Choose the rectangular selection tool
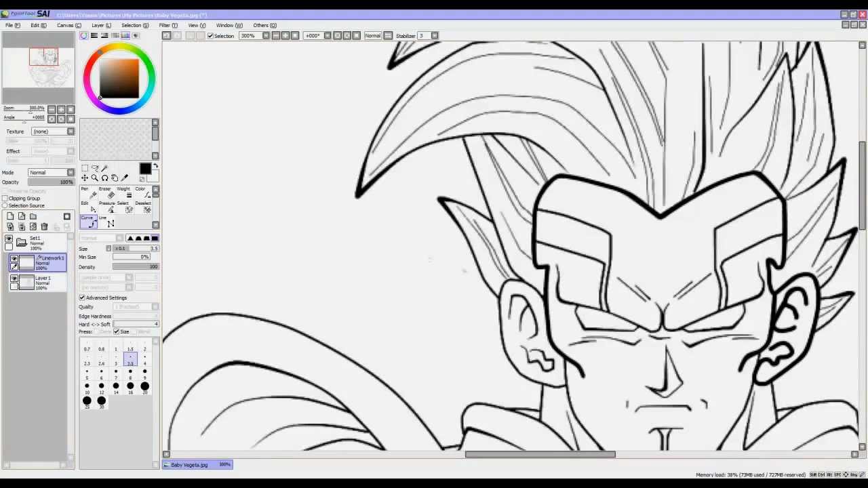This screenshot has width=868, height=488. click(85, 168)
